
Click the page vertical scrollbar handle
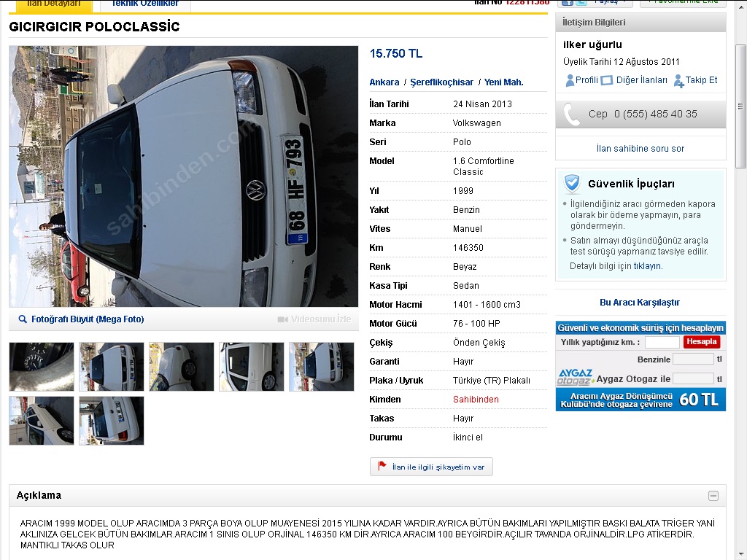(740, 106)
